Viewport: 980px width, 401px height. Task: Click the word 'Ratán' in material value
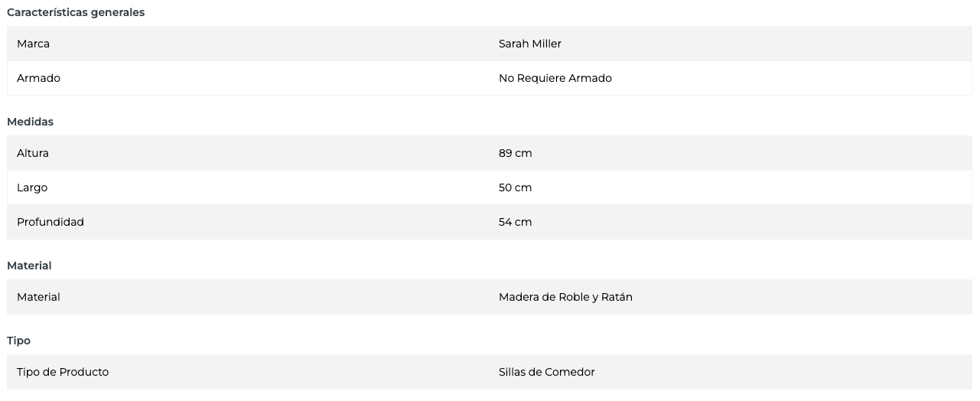click(x=617, y=297)
